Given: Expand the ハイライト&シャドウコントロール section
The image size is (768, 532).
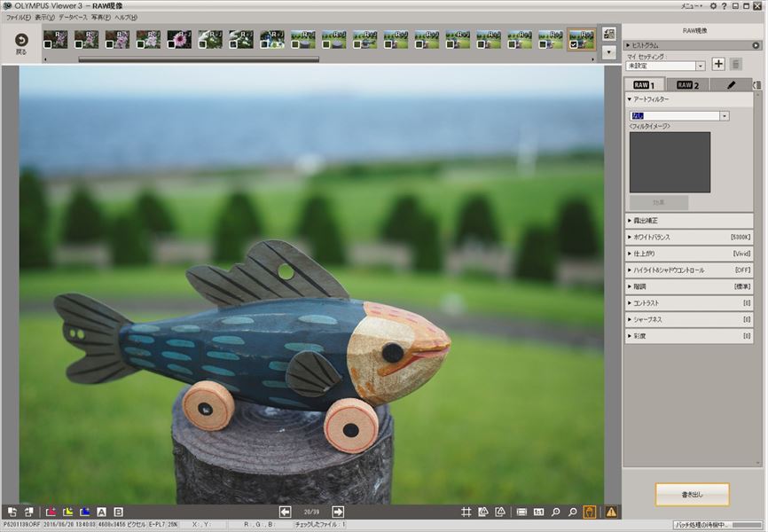Looking at the screenshot, I should [x=689, y=270].
